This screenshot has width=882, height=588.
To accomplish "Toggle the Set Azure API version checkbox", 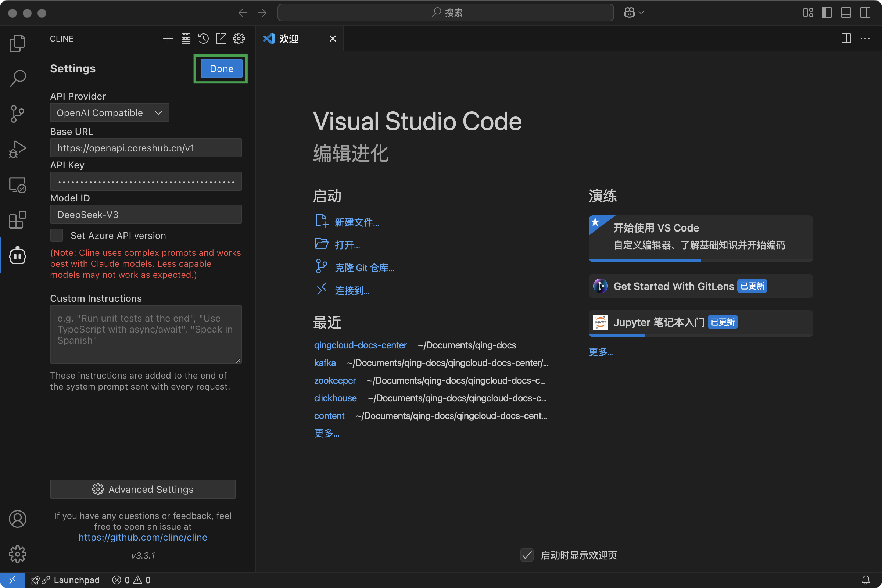I will pyautogui.click(x=57, y=235).
